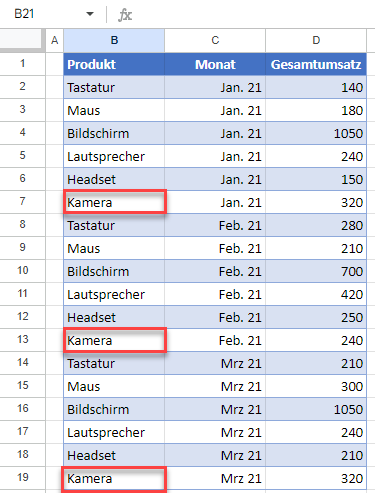Select Bildschirm cell in row 4
Screen dimensions: 375x493
114,133
